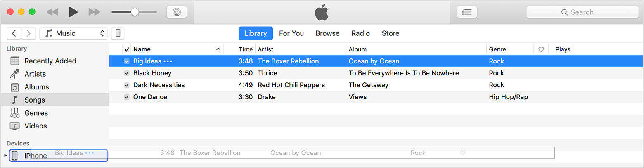Select Songs in the sidebar
644x168 pixels.
[54, 100]
